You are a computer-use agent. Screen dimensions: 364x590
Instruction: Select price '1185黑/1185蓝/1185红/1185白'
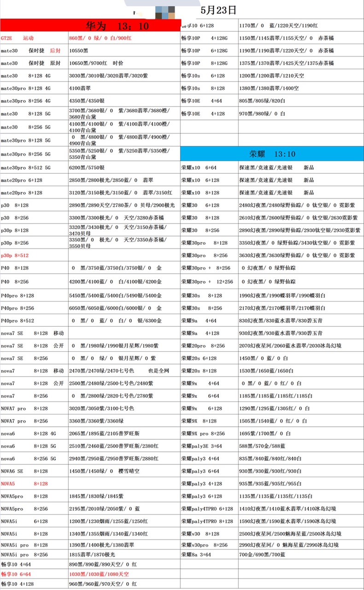pos(301,396)
